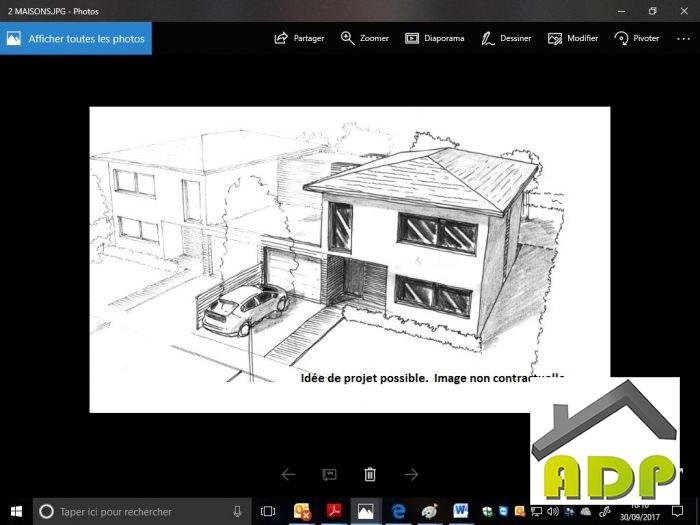700x525 pixels.
Task: Click the Partager share button
Action: tap(299, 38)
